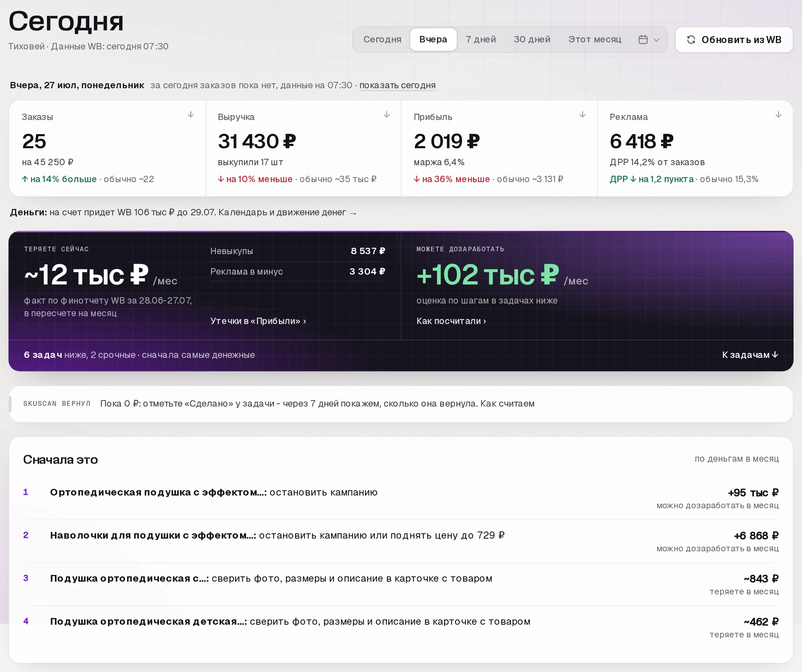Click the 6 418 ₽ advertising value
The width and height of the screenshot is (802, 672).
coord(642,141)
